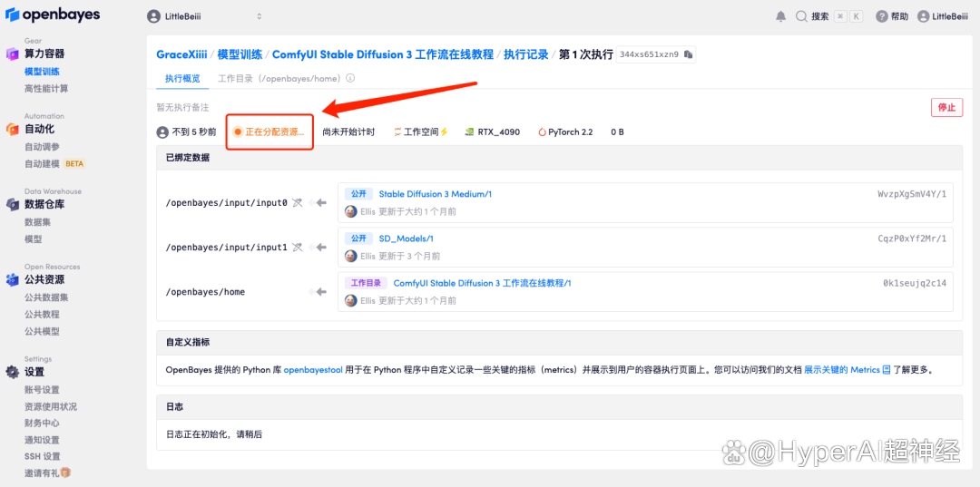Viewport: 980px width, 487px height.
Task: Open 账号设置 in sidebar
Action: coord(43,390)
